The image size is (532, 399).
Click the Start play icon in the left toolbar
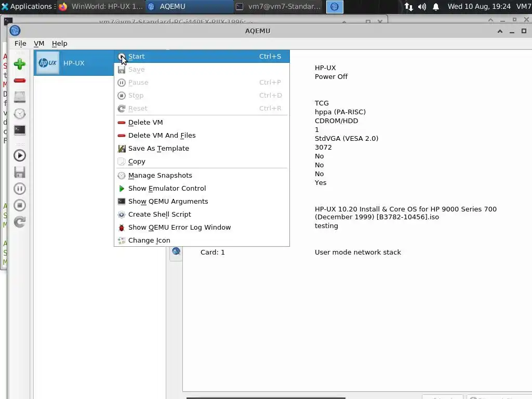pyautogui.click(x=20, y=155)
